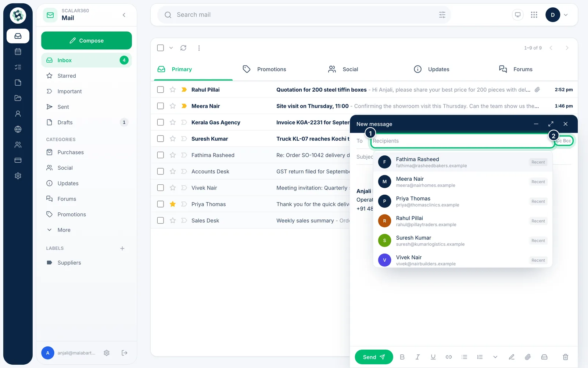Open search filter options icon
Image resolution: width=588 pixels, height=368 pixels.
point(442,15)
